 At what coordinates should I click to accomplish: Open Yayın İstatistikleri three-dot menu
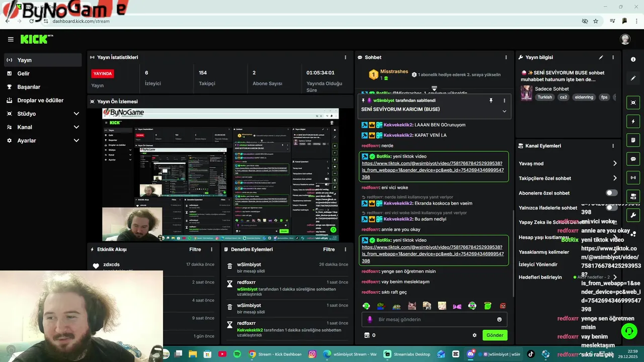pos(345,57)
